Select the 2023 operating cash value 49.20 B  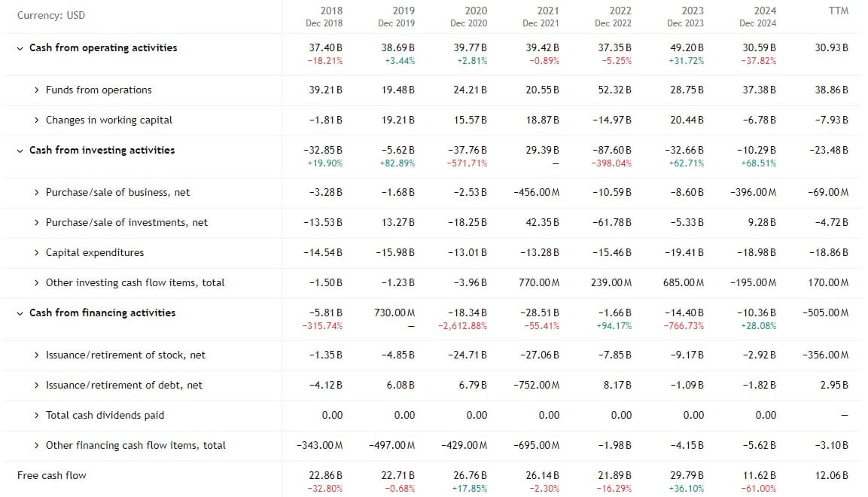click(687, 47)
